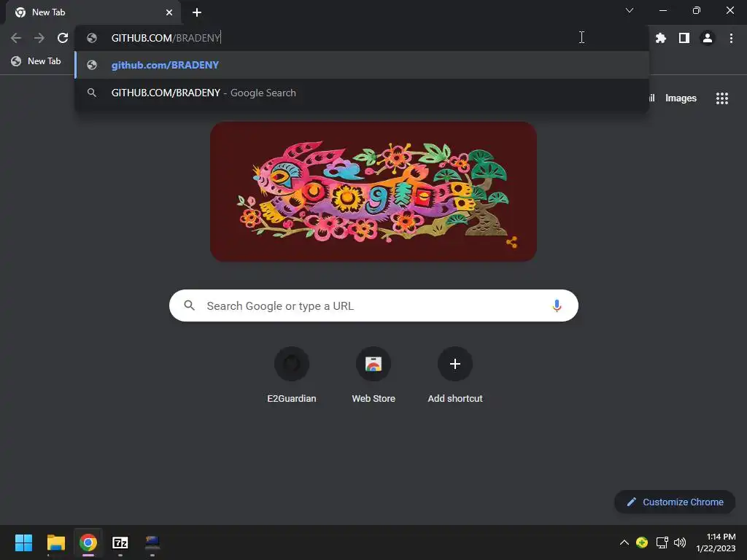The width and height of the screenshot is (747, 560).
Task: Select the GITHUB.COM/BRADENY Google Search suggestion
Action: pos(362,93)
